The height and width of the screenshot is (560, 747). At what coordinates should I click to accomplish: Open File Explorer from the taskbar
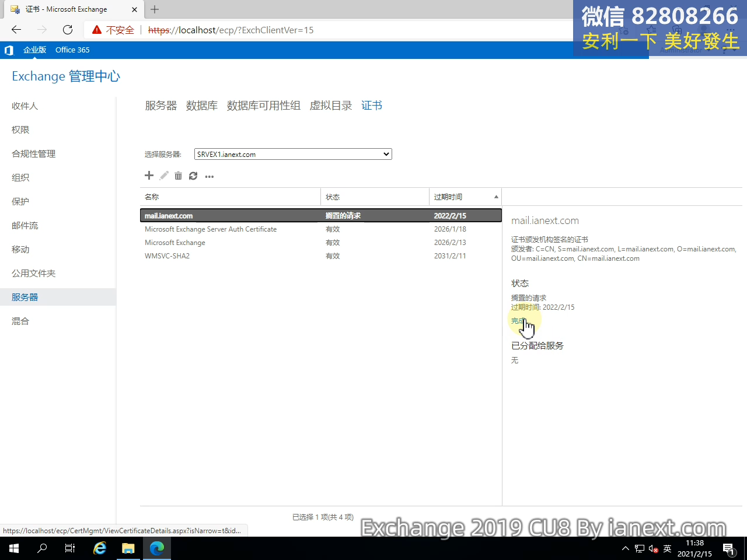[x=128, y=548]
